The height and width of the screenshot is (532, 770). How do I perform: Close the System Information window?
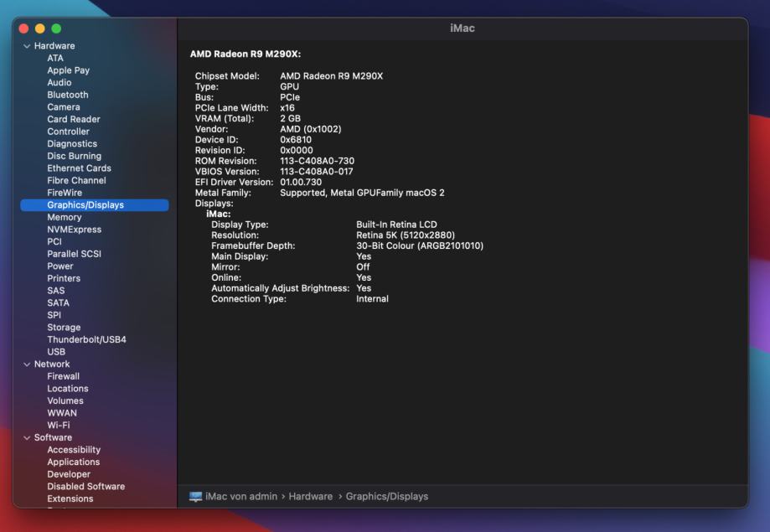[23, 28]
